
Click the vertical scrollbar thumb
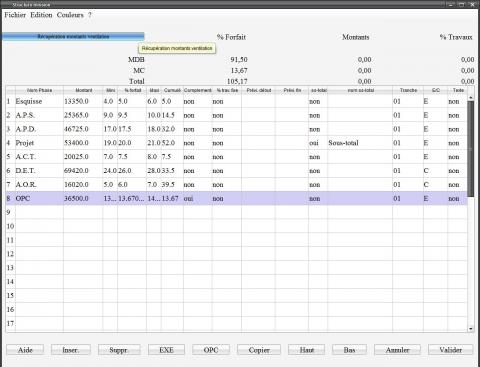(471, 149)
